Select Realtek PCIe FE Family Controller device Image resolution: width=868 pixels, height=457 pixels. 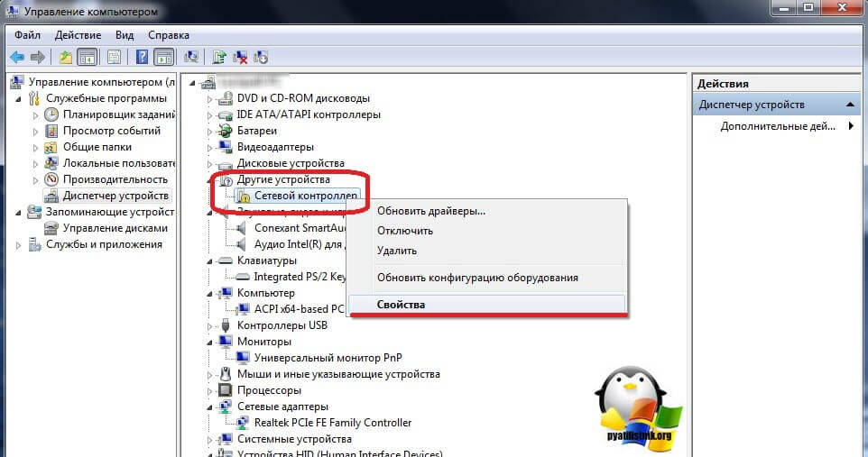click(x=332, y=423)
